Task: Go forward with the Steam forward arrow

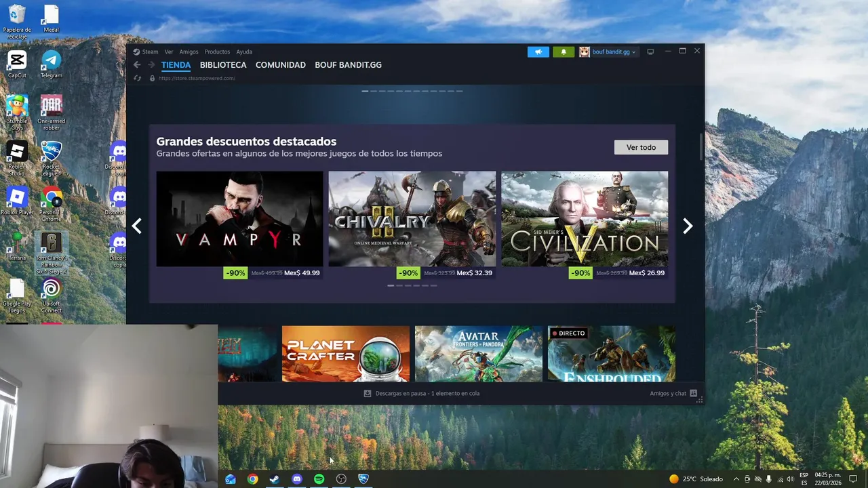Action: 151,65
